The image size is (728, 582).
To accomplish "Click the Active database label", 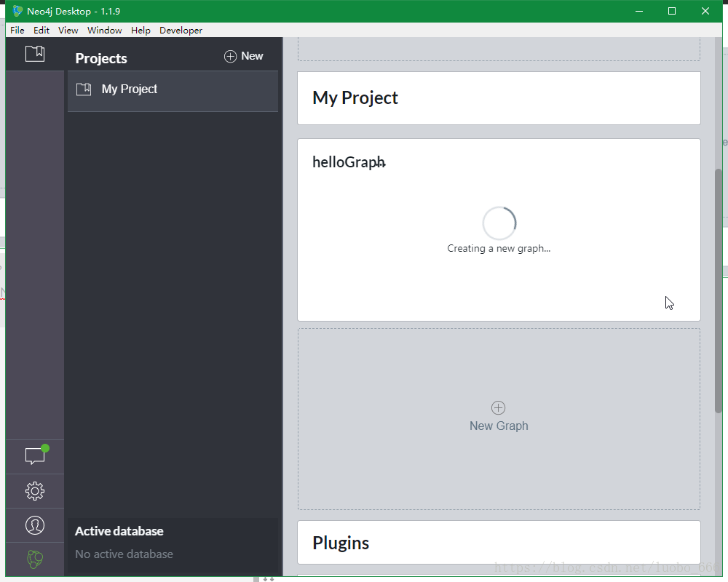I will click(x=119, y=531).
